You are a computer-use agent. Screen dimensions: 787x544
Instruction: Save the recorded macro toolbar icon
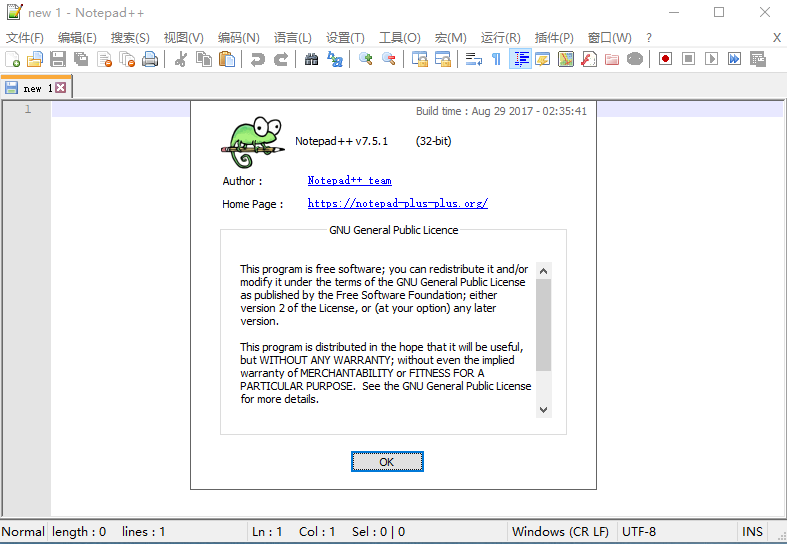(757, 59)
